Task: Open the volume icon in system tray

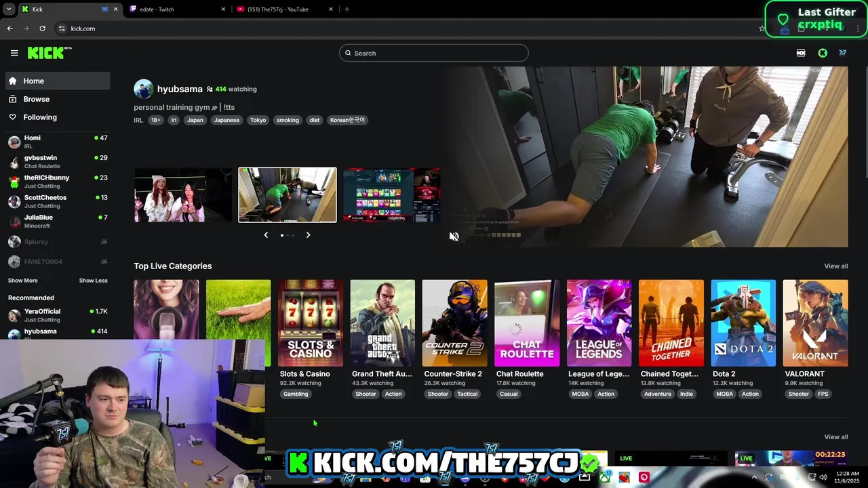Action: (823, 477)
